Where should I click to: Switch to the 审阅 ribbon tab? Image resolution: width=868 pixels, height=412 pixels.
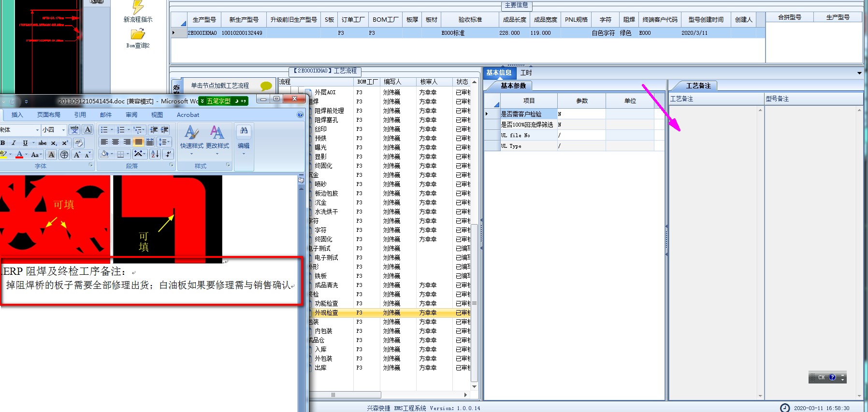pos(131,115)
